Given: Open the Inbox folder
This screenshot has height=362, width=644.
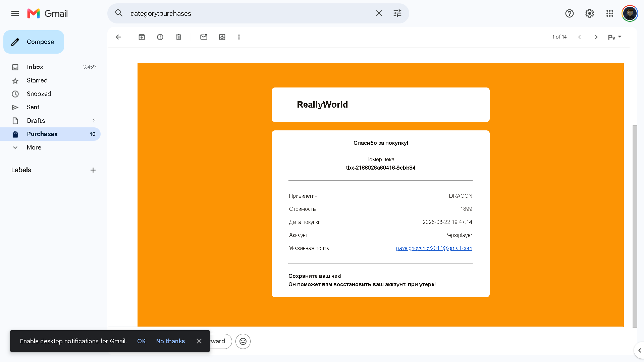Looking at the screenshot, I should tap(50, 67).
